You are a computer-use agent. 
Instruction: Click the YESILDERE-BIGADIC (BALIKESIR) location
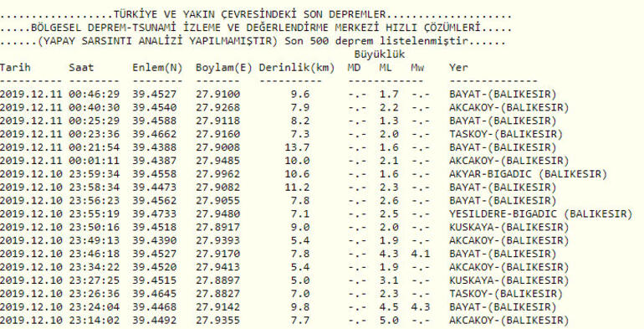pos(541,214)
